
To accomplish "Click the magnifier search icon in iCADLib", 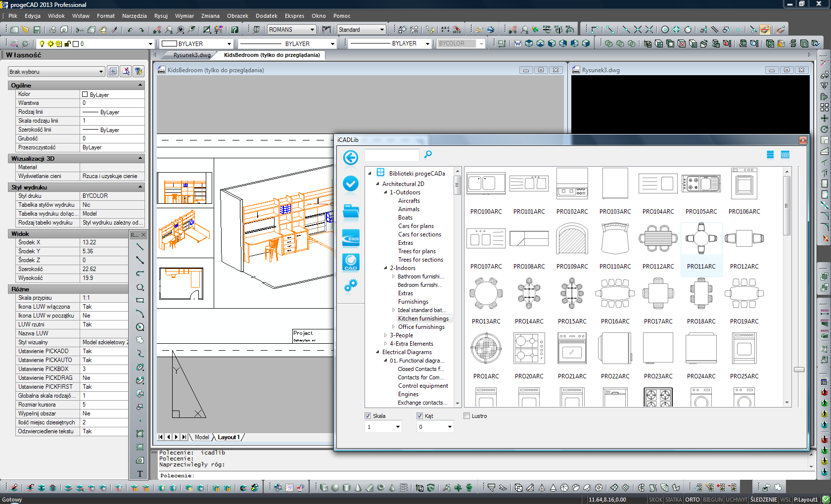I will click(428, 155).
